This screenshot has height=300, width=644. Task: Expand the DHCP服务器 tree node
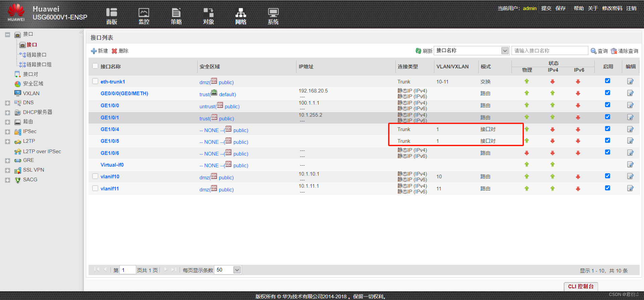point(7,113)
